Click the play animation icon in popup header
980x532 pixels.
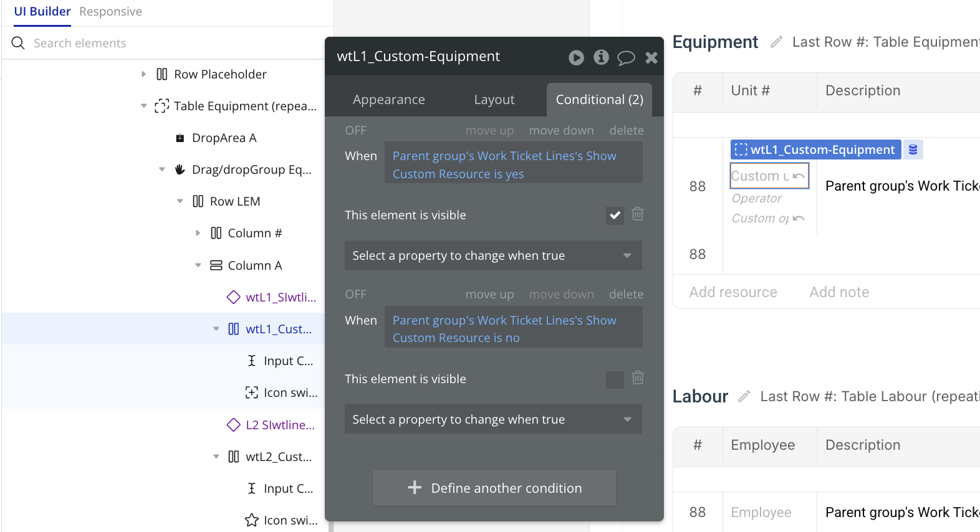coord(576,57)
